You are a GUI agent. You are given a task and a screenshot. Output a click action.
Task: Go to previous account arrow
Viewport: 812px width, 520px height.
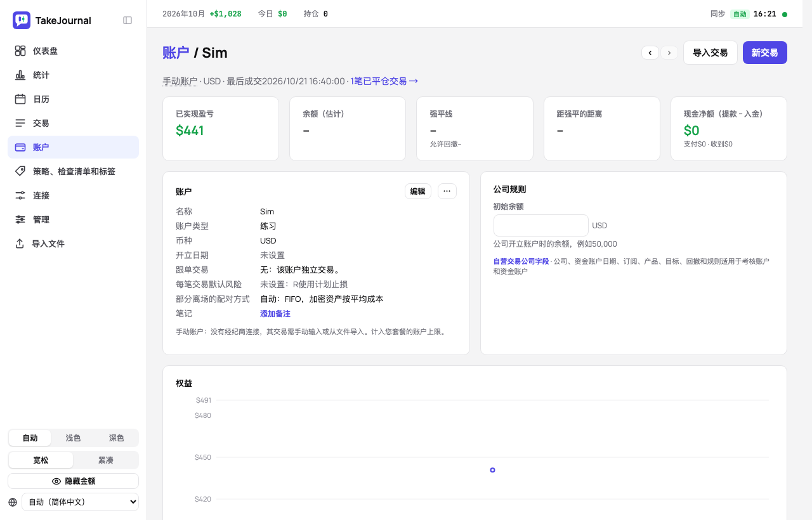(650, 53)
